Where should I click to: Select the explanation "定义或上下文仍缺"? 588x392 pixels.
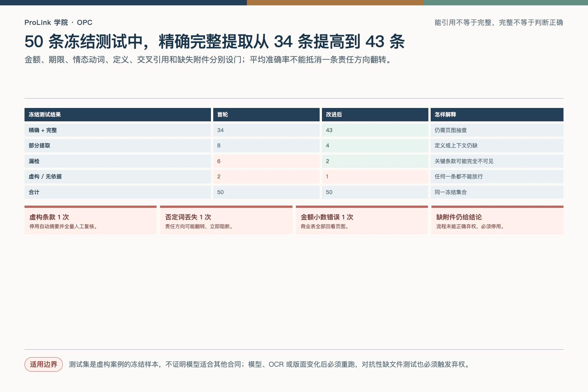(x=456, y=145)
